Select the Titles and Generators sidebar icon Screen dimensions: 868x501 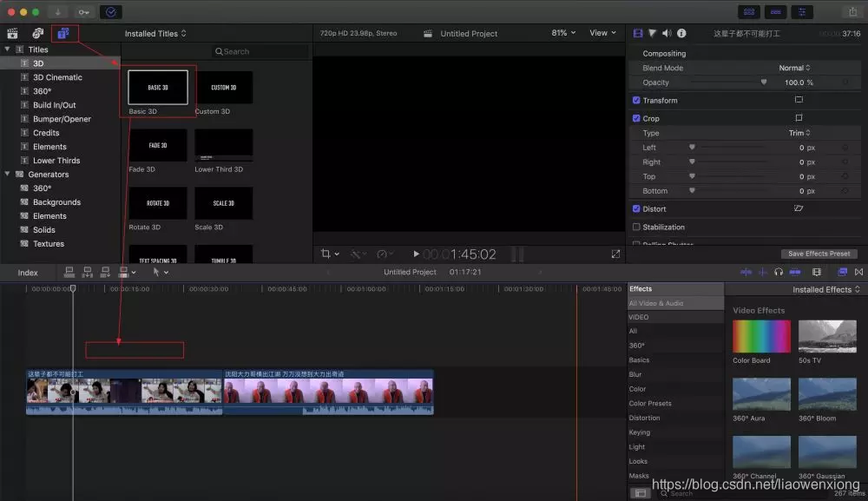pyautogui.click(x=63, y=33)
